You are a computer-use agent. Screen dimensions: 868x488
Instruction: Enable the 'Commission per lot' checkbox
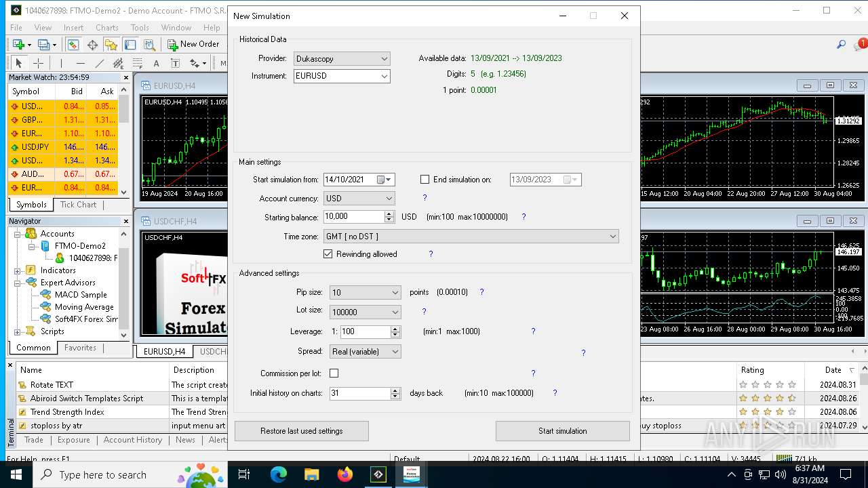coord(334,373)
